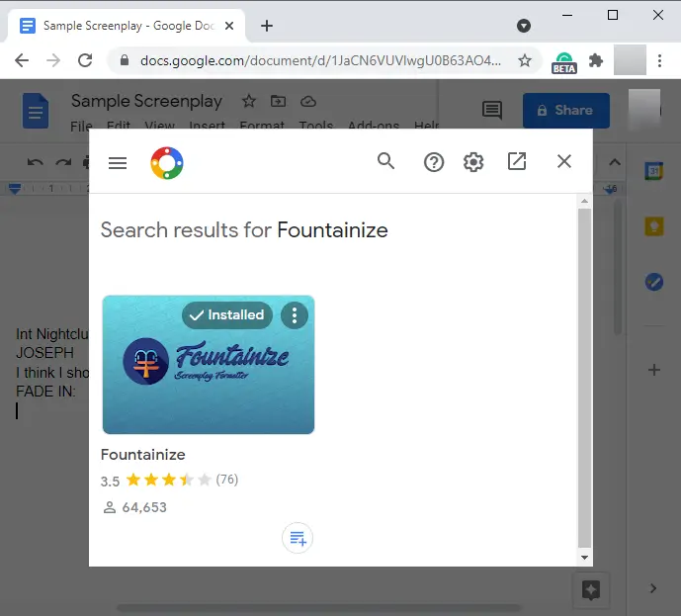Open the marketplace help icon

coord(434,162)
